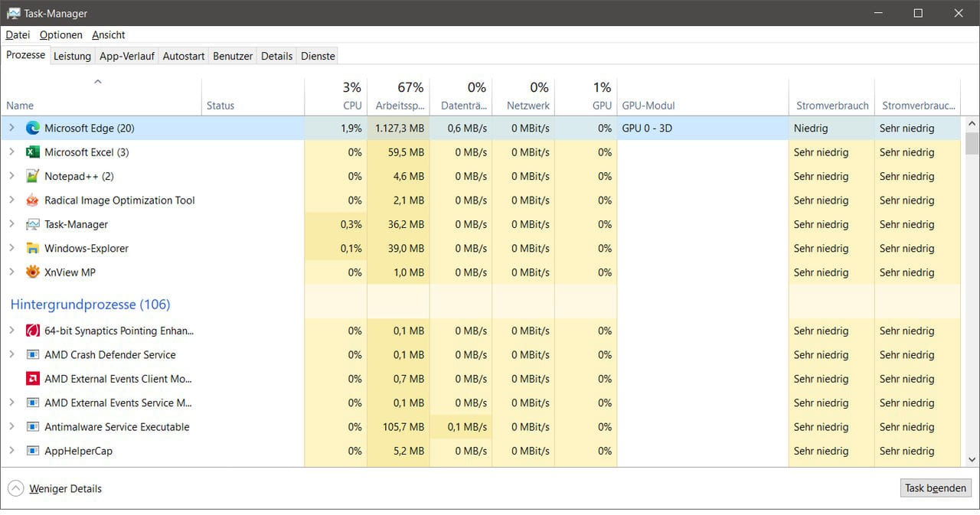Expand the AppHelperCap process row
The width and height of the screenshot is (980, 515).
[11, 451]
